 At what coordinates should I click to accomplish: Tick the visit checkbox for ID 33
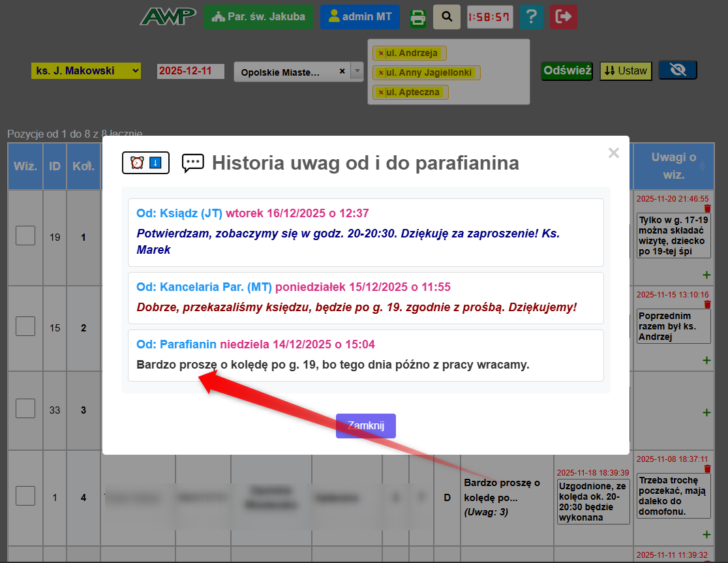tap(25, 408)
